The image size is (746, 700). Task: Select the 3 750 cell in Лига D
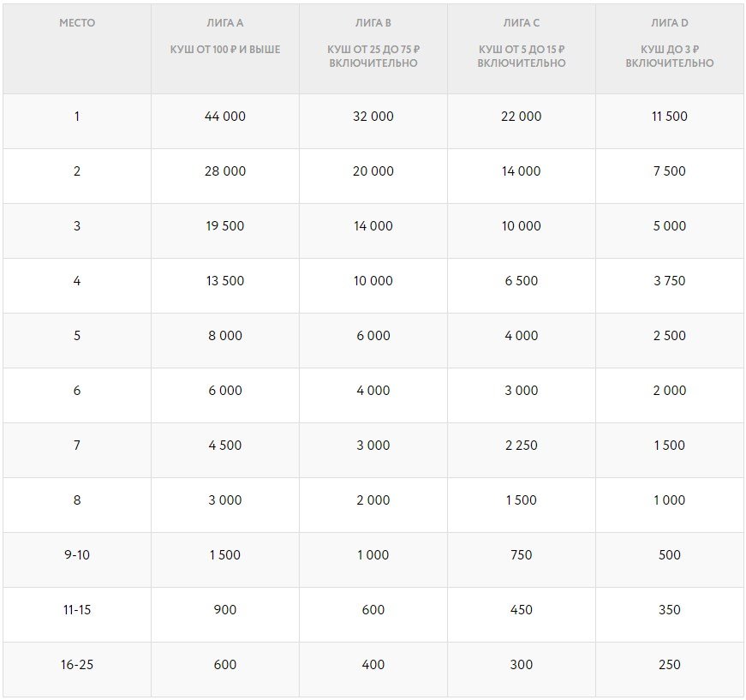tap(670, 281)
